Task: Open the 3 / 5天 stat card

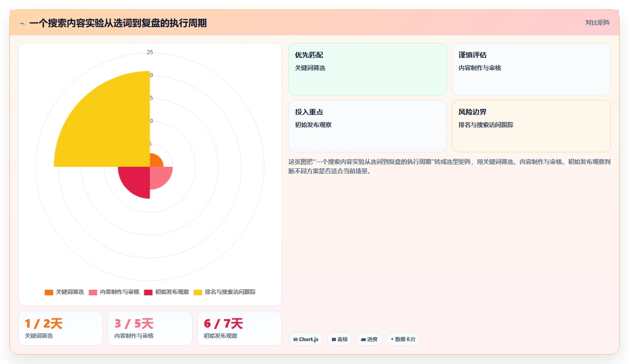Action: coord(150,328)
